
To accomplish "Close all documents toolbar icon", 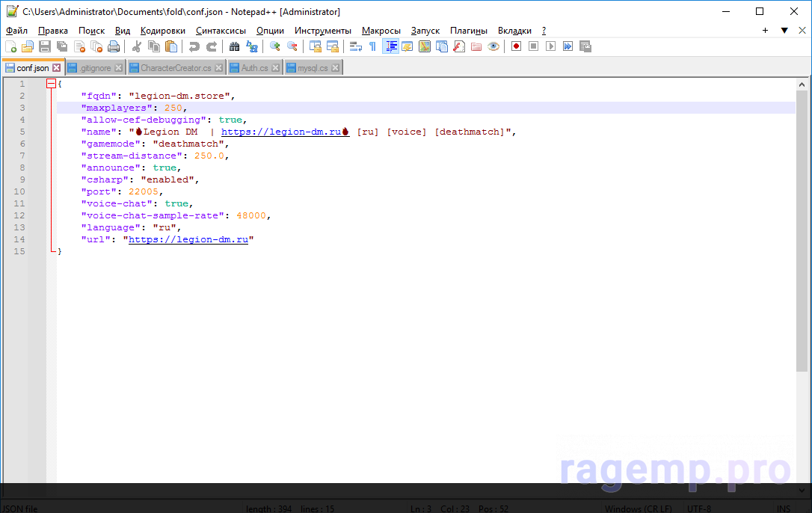I will pyautogui.click(x=96, y=46).
